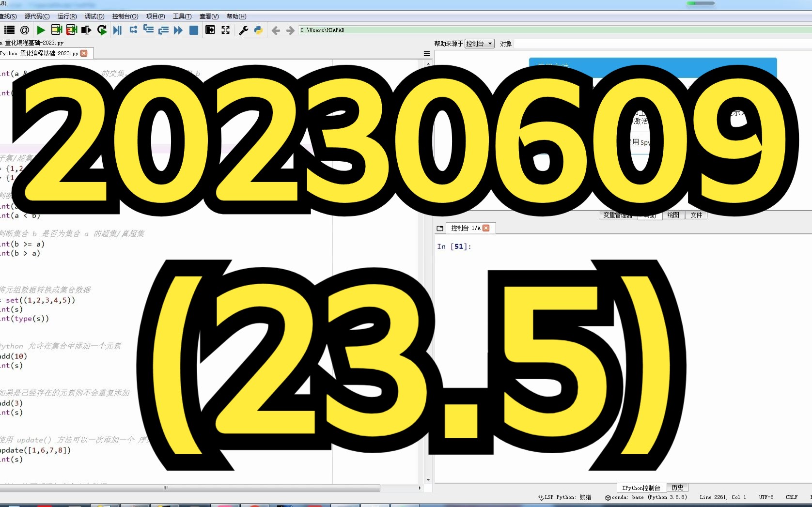Click code line print(b >= a)
This screenshot has width=812, height=507.
tap(22, 244)
